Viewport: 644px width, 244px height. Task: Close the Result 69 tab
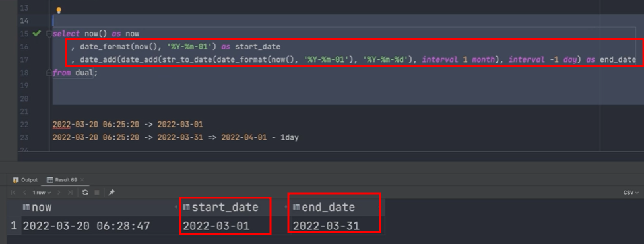pos(82,180)
